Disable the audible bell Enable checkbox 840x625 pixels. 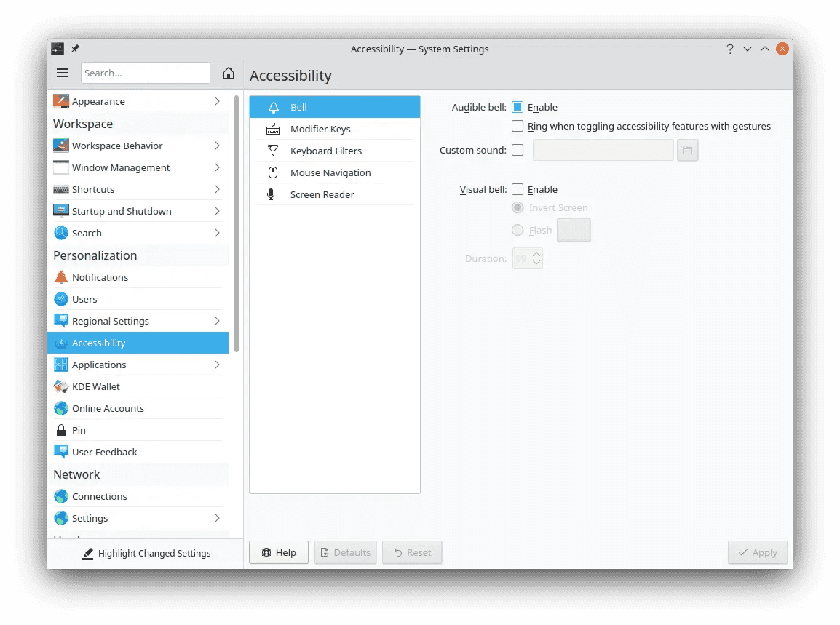[517, 107]
